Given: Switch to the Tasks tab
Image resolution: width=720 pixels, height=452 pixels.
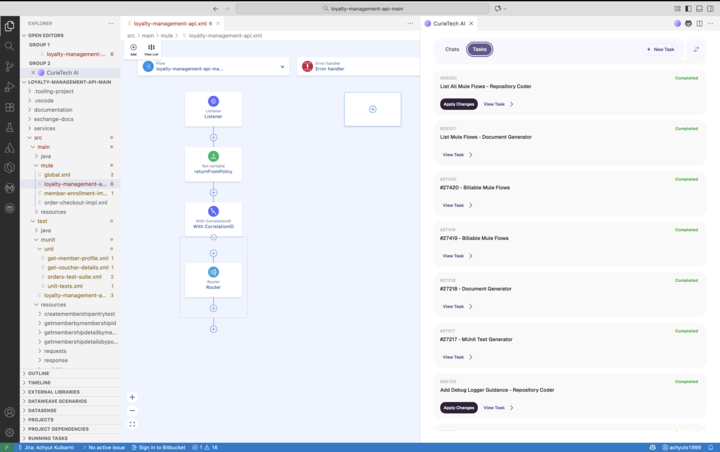Looking at the screenshot, I should coord(479,49).
